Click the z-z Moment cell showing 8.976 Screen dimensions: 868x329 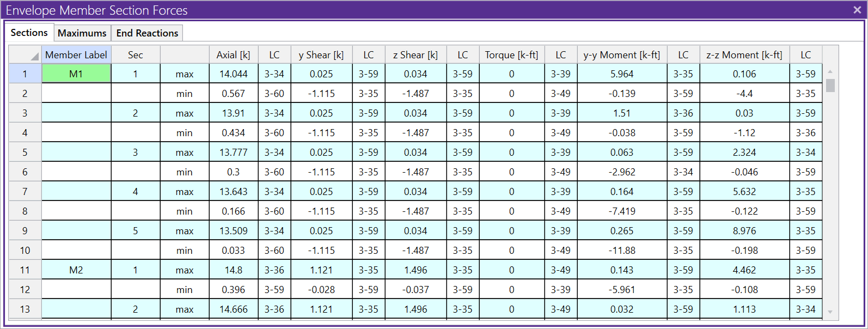click(744, 230)
